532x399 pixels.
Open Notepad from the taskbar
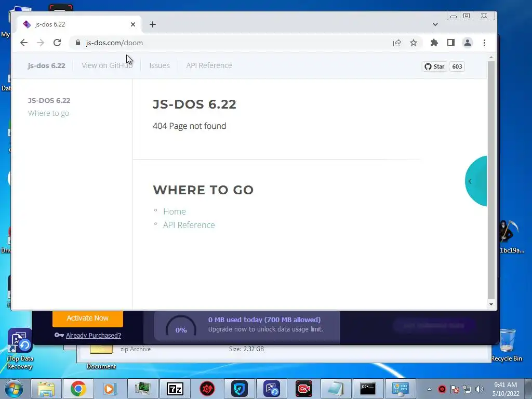click(x=336, y=389)
